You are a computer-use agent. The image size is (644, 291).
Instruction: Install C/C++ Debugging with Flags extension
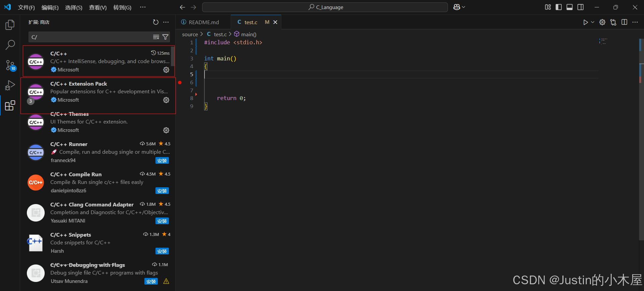pyautogui.click(x=151, y=282)
